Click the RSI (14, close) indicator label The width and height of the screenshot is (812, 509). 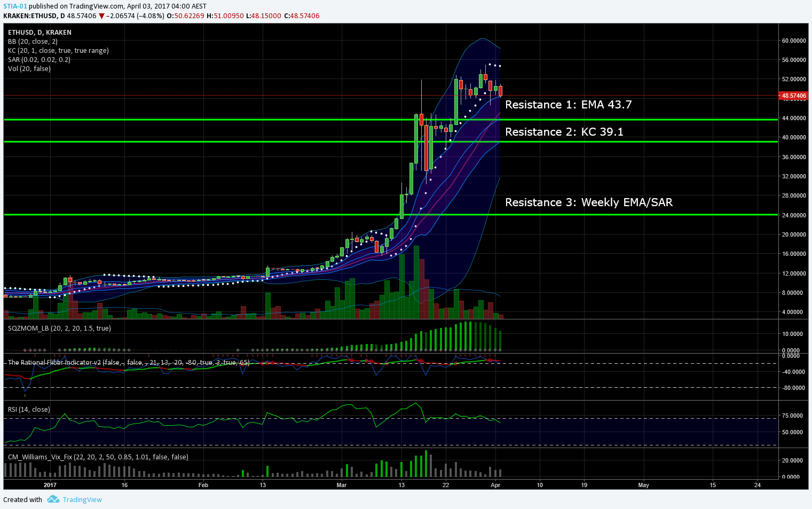click(x=29, y=410)
